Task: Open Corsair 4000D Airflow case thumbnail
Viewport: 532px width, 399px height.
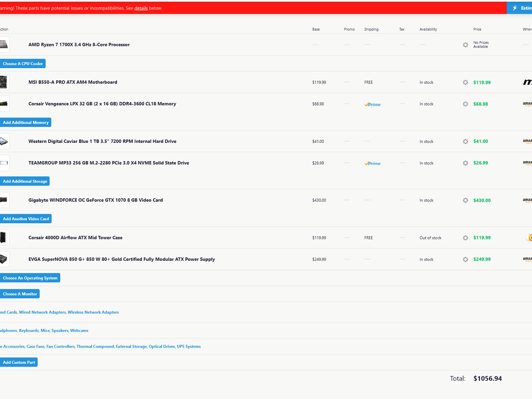Action: (x=4, y=237)
